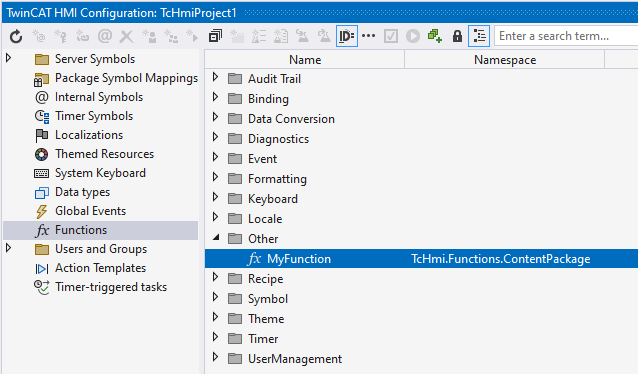Collapse the Other folder
Viewport: 638px width, 374px height.
coord(216,237)
